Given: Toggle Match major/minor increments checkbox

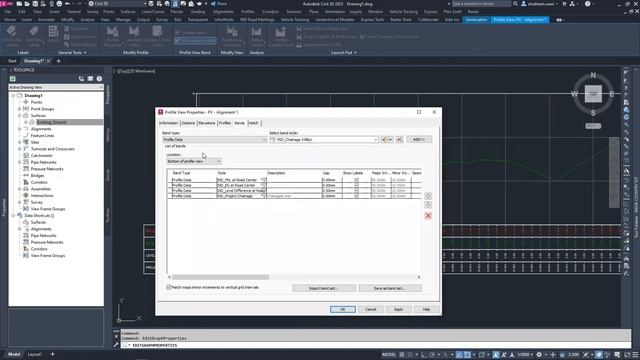Looking at the screenshot, I should point(169,287).
